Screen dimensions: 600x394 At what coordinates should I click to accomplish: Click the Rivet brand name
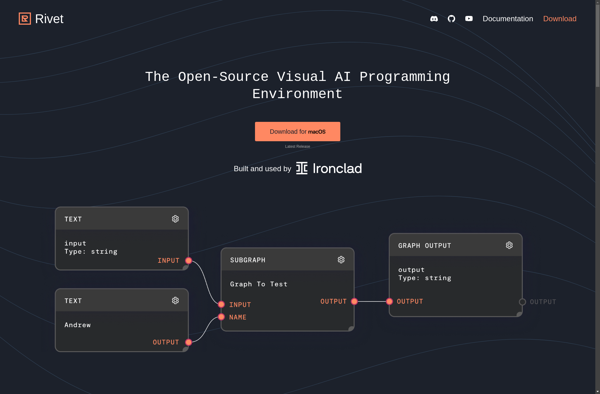coord(49,19)
